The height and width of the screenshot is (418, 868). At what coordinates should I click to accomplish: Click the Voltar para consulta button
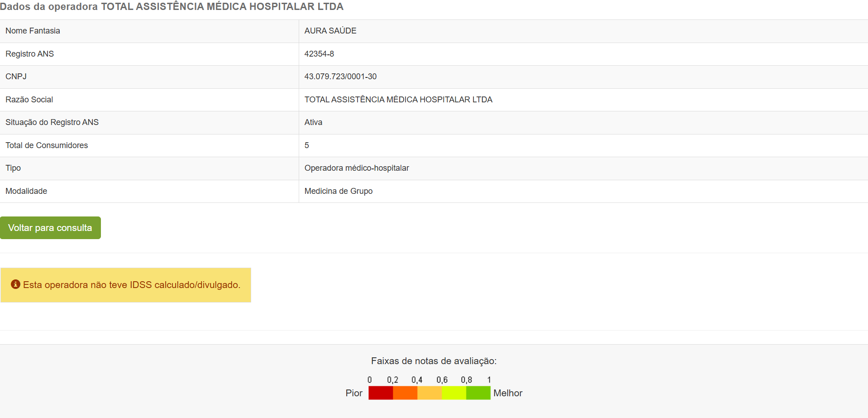tap(50, 228)
